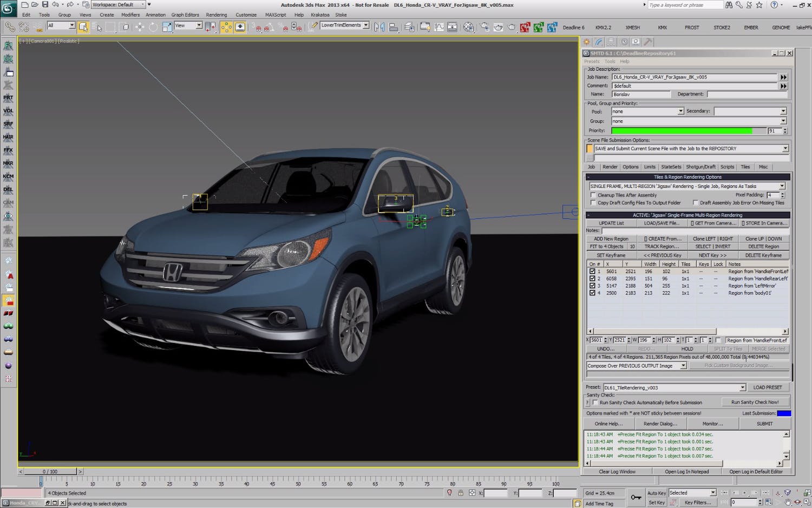Viewport: 812px width, 508px height.
Task: Activate the Select Object tool
Action: tap(83, 27)
